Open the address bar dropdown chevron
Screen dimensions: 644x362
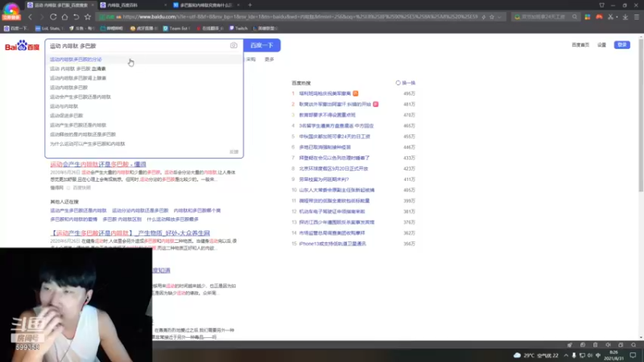pyautogui.click(x=499, y=17)
